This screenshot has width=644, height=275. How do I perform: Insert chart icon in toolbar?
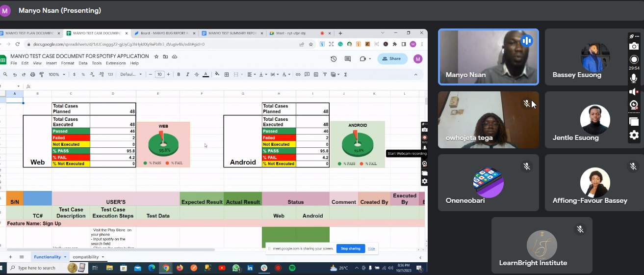pyautogui.click(x=315, y=75)
